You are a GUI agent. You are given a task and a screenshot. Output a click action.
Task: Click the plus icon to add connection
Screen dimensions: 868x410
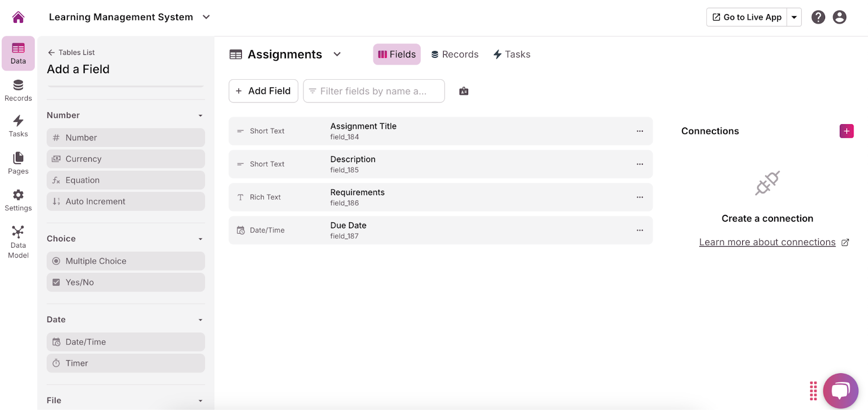846,131
